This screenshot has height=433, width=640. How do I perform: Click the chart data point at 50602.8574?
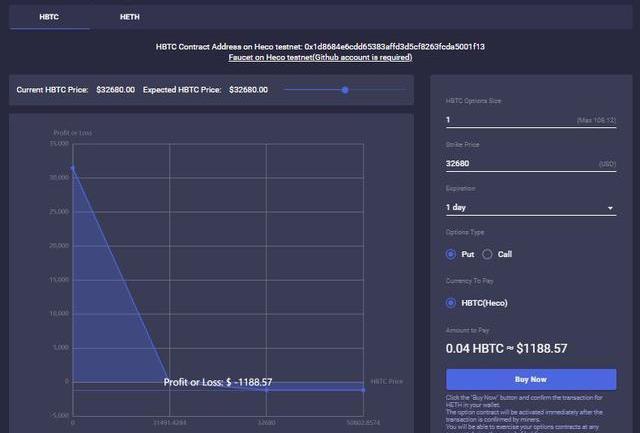[363, 389]
